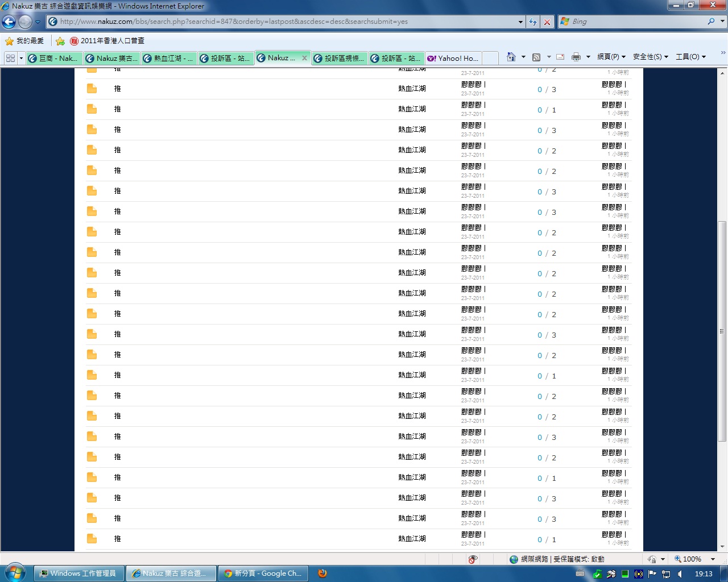Refresh the current page
Image resolution: width=728 pixels, height=582 pixels.
coord(533,22)
